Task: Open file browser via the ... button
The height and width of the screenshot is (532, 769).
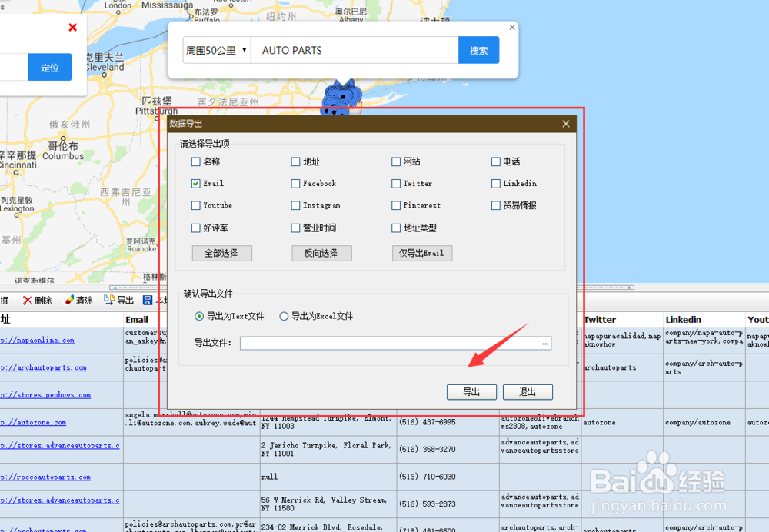Action: tap(545, 343)
